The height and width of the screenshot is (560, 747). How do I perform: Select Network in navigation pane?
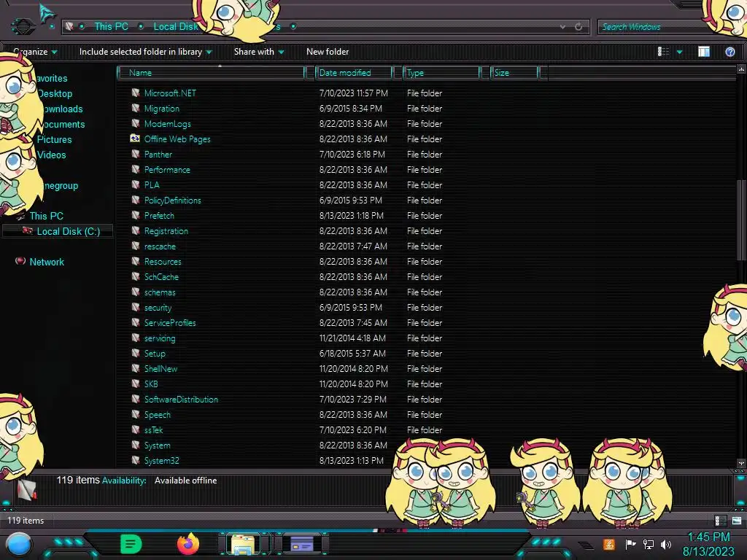47,262
